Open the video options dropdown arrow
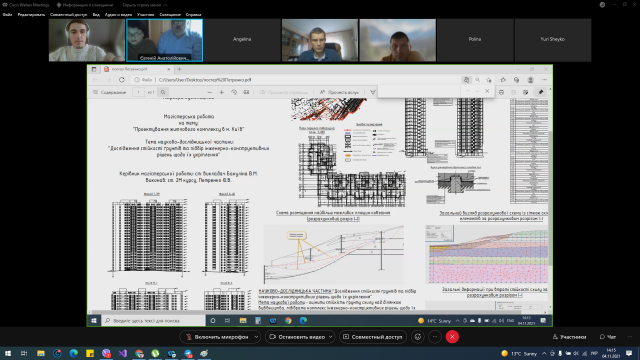 click(x=331, y=337)
